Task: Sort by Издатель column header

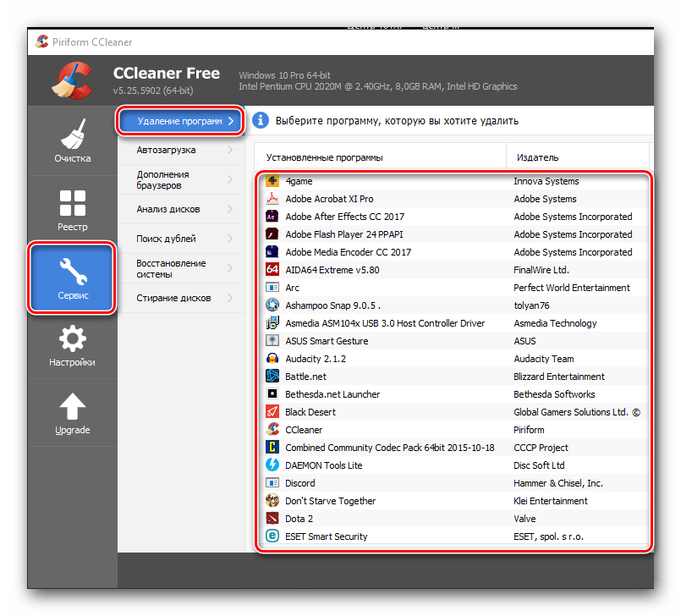Action: 578,157
